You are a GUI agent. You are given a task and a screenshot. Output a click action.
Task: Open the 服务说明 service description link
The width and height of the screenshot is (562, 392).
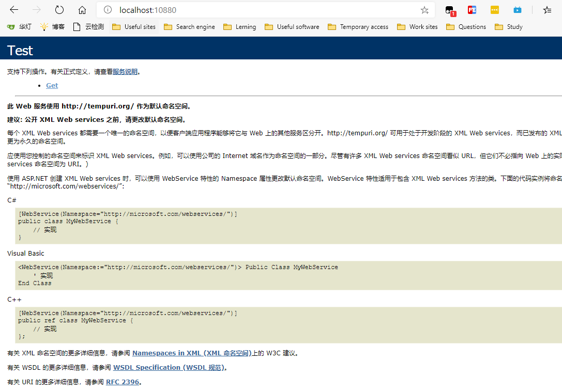125,72
